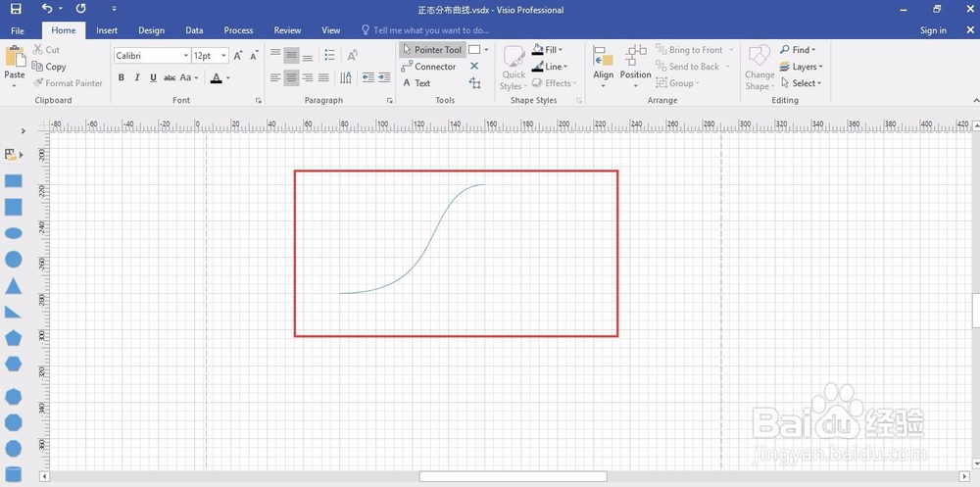
Task: Open the font color dropdown arrow
Action: pos(228,77)
